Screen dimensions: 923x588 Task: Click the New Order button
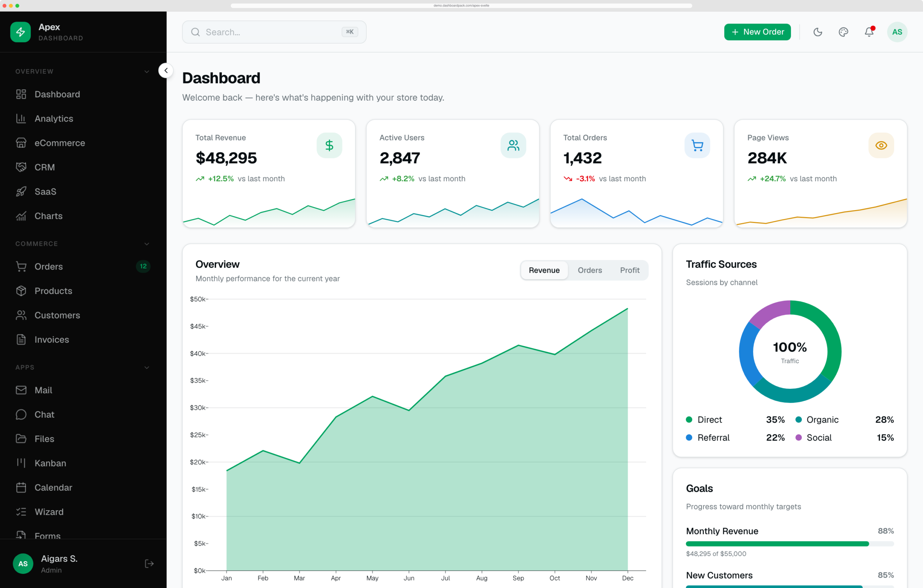coord(757,32)
